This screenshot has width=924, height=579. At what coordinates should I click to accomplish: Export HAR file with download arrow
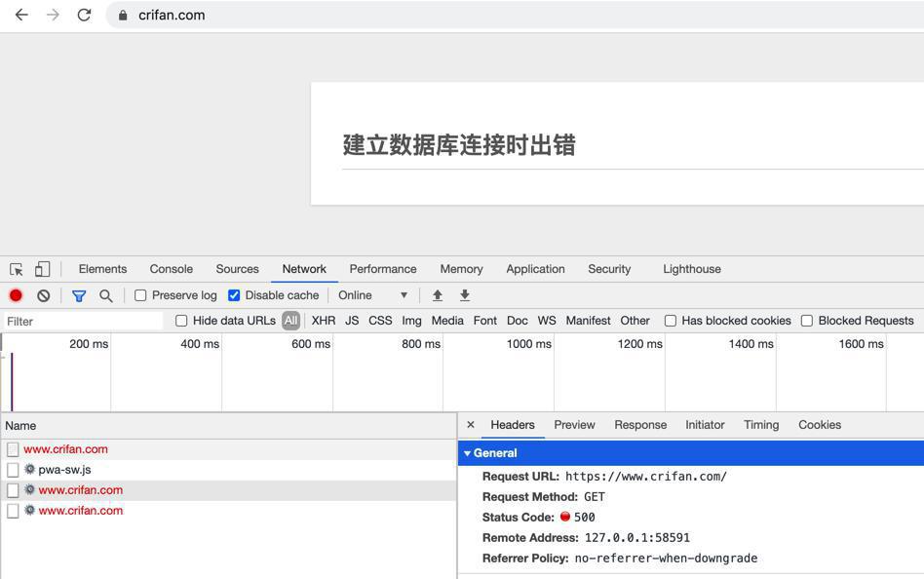click(x=465, y=295)
